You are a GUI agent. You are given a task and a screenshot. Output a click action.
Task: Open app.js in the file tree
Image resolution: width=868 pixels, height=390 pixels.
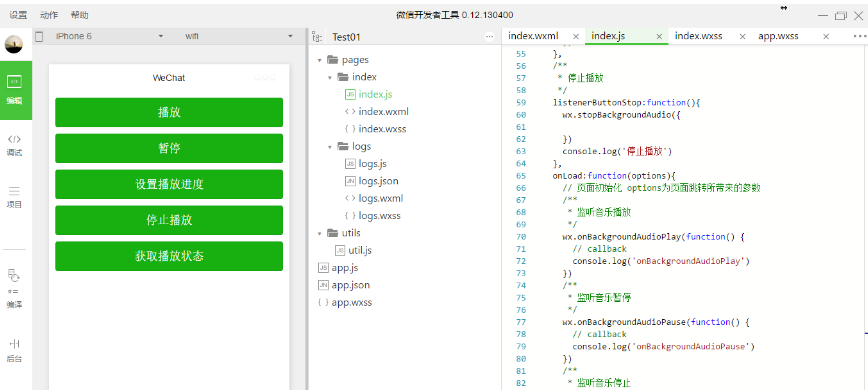tap(345, 268)
